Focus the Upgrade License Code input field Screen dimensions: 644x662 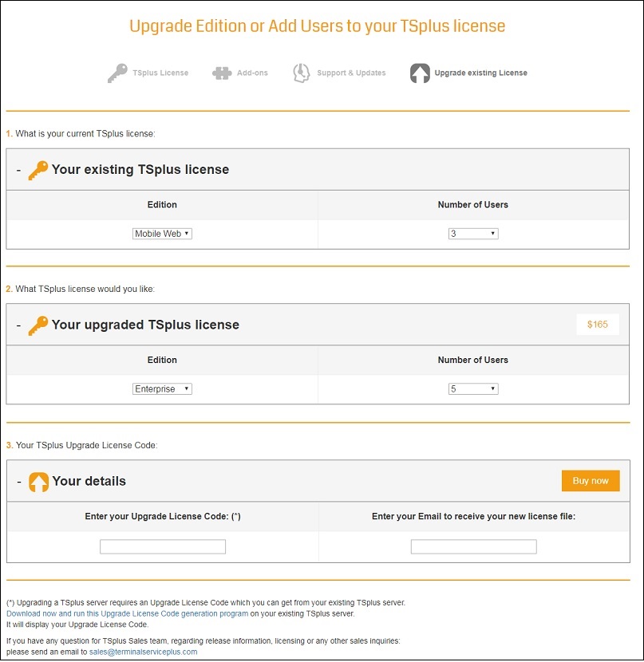[163, 546]
